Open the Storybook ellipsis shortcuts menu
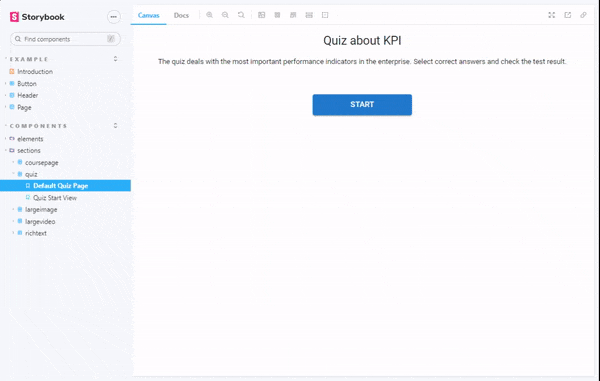Image resolution: width=600 pixels, height=381 pixels. click(114, 17)
